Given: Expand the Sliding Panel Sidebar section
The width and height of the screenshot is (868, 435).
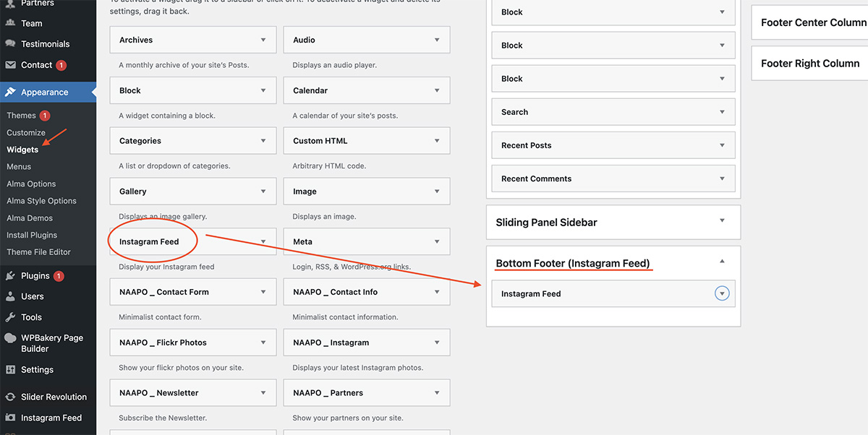Looking at the screenshot, I should point(722,222).
